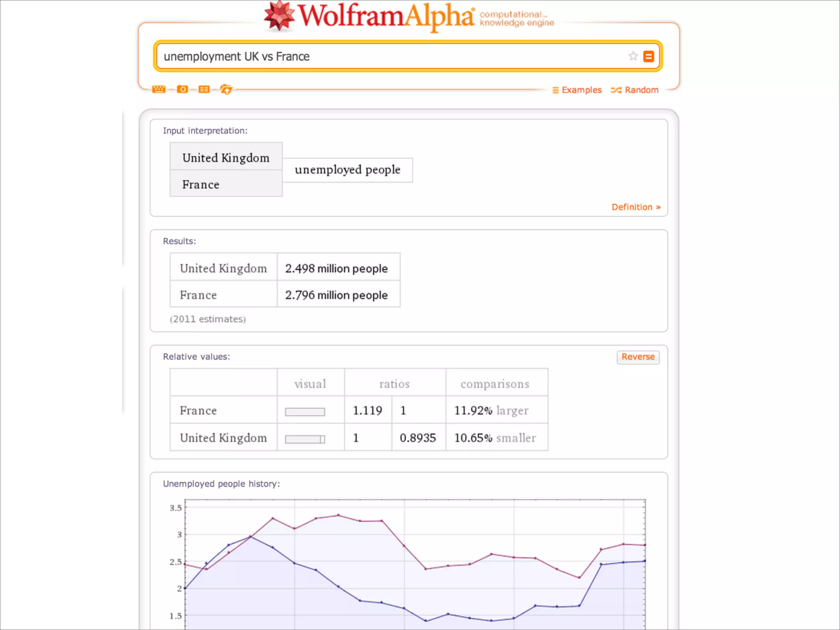The width and height of the screenshot is (840, 630).
Task: Favorite this query with the star icon
Action: click(633, 56)
